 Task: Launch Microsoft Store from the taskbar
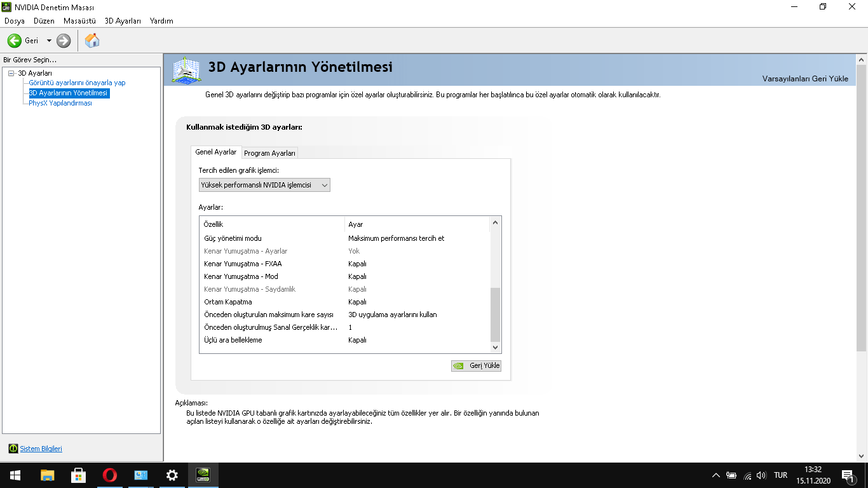point(78,475)
